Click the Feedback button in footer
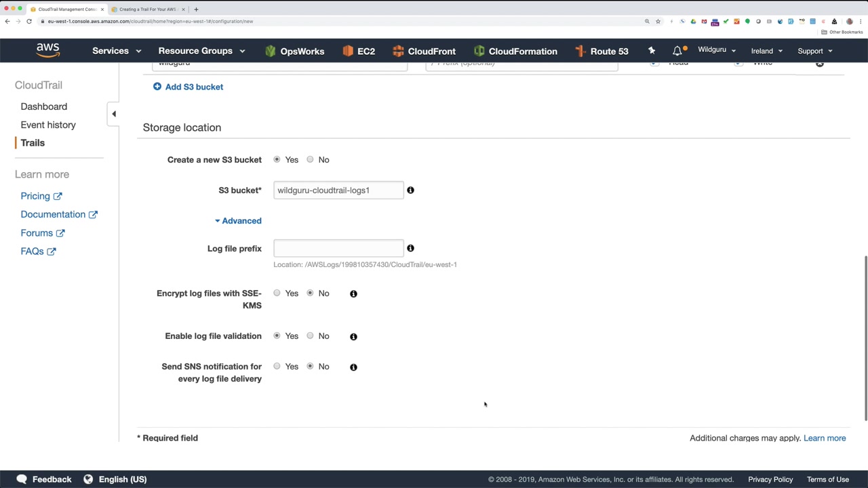The height and width of the screenshot is (488, 868). click(43, 479)
